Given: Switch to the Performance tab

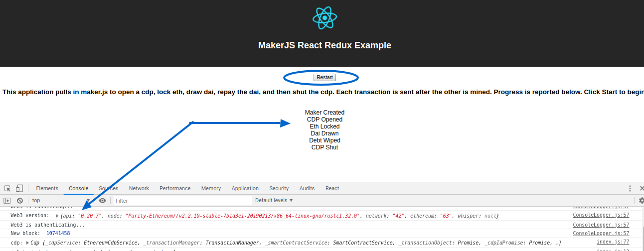Looking at the screenshot, I should tap(175, 188).
